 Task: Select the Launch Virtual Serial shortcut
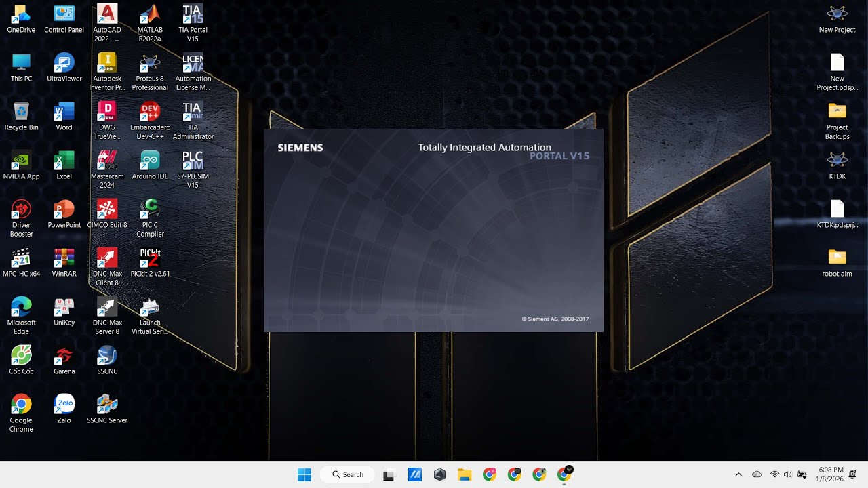(x=150, y=316)
